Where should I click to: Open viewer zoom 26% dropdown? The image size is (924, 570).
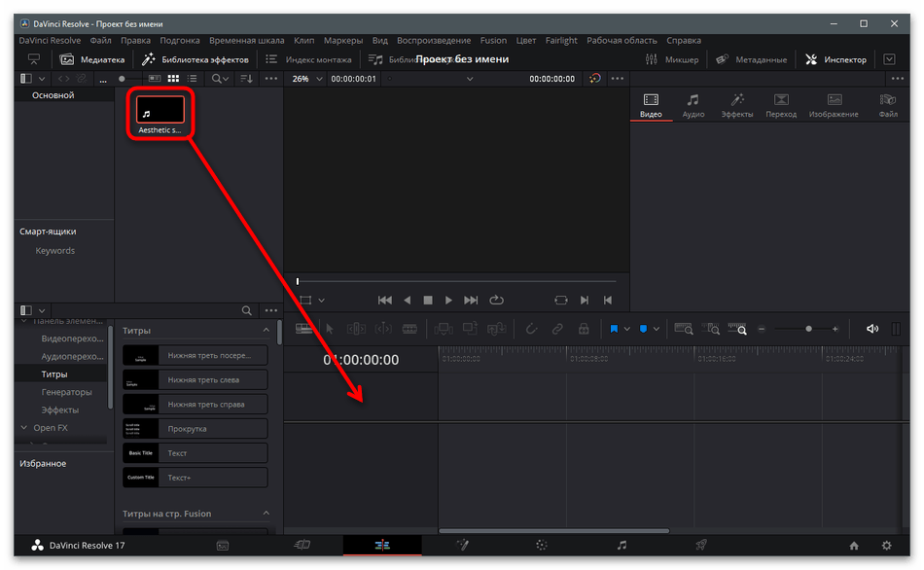(307, 79)
